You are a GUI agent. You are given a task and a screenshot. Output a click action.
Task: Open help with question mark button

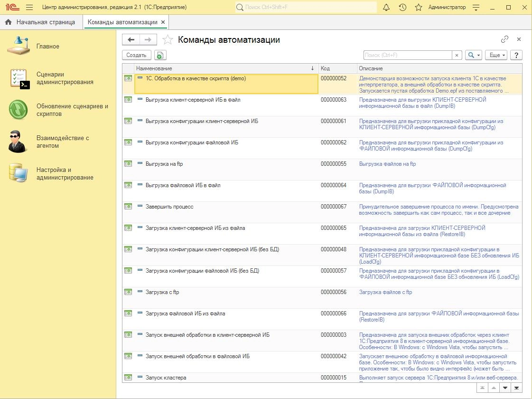[516, 55]
